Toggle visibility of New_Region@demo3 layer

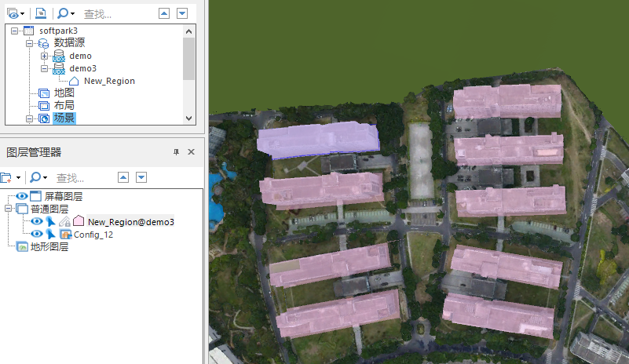pyautogui.click(x=36, y=222)
